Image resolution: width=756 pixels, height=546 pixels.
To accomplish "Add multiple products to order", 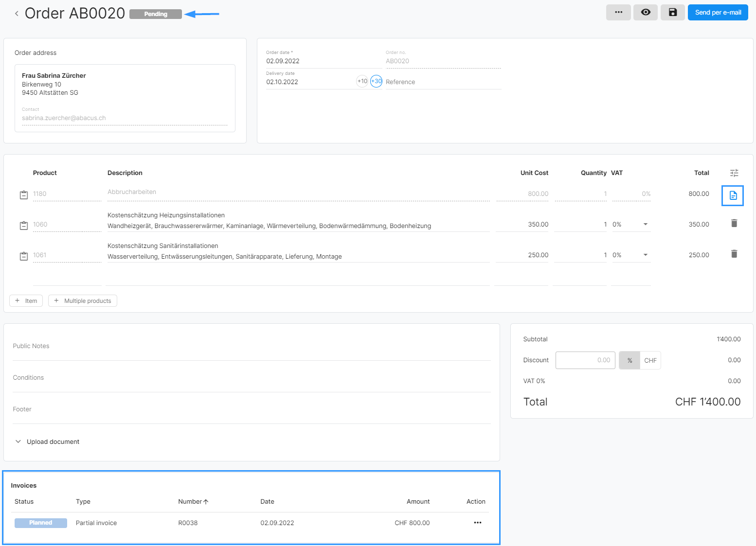I will pos(83,301).
